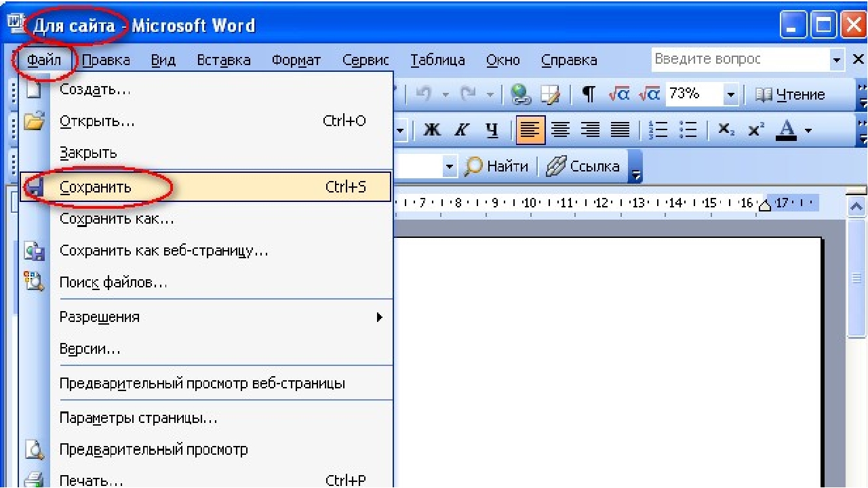This screenshot has height=488, width=868.
Task: Open the Правка menu
Action: (106, 60)
